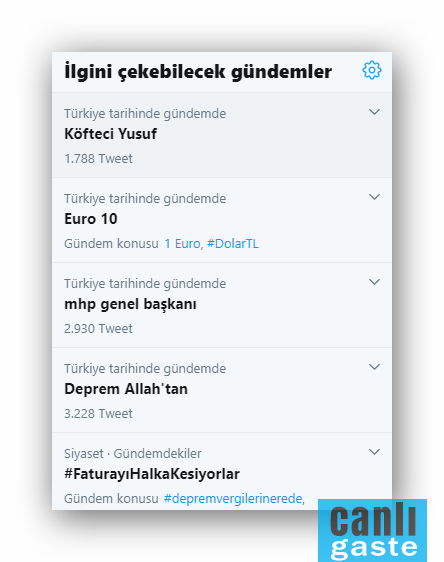The height and width of the screenshot is (562, 444).
Task: Expand options chevron for Euro 10
Action: coord(374,197)
